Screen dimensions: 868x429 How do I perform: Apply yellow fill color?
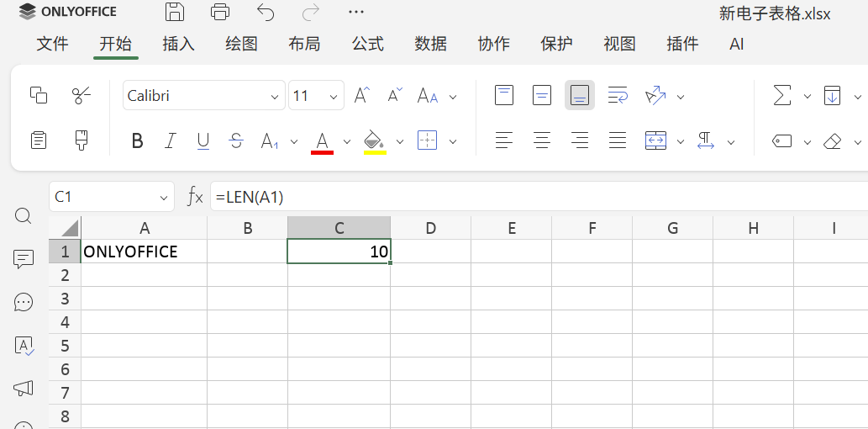click(x=375, y=142)
